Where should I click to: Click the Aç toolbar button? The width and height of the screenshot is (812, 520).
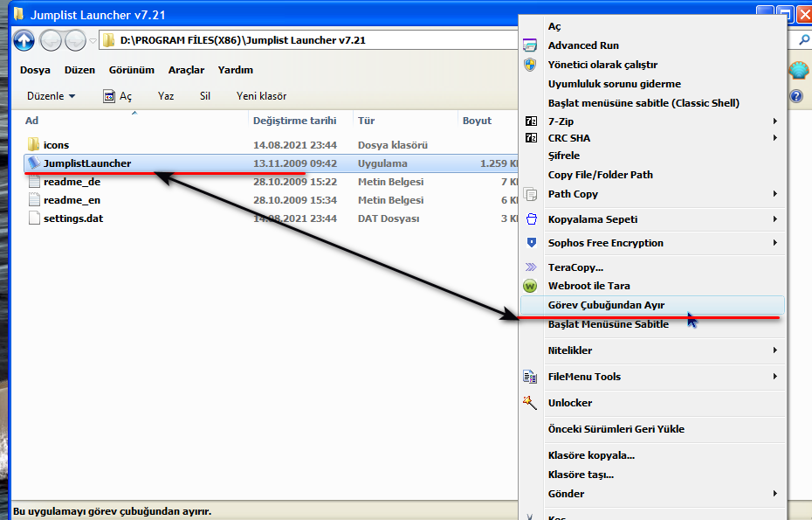point(118,96)
